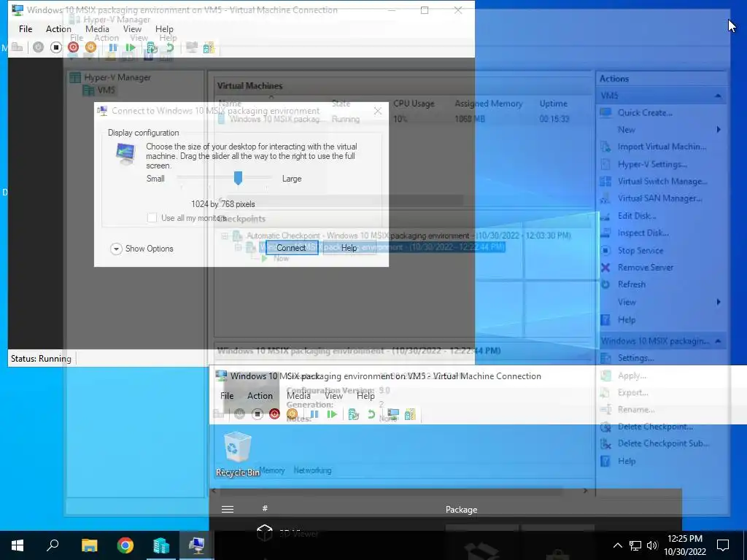The height and width of the screenshot is (560, 747).
Task: Click the Connect button in the dialog
Action: [292, 248]
